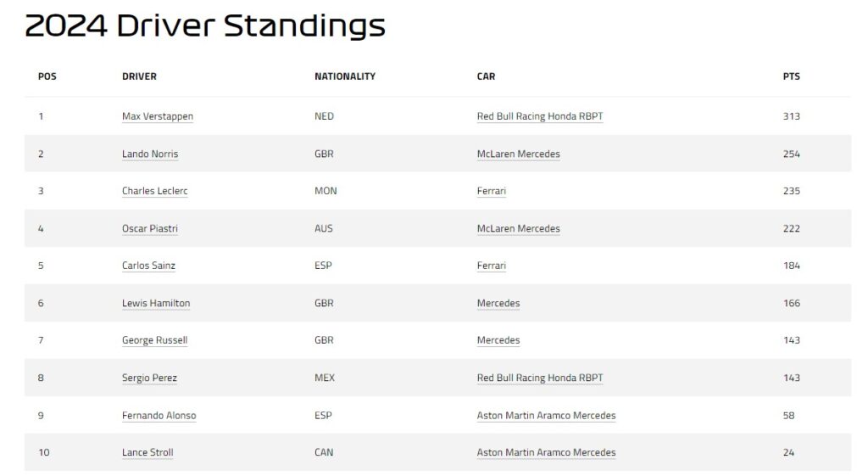Open Lewis Hamilton's driver link
The image size is (868, 476).
156,303
